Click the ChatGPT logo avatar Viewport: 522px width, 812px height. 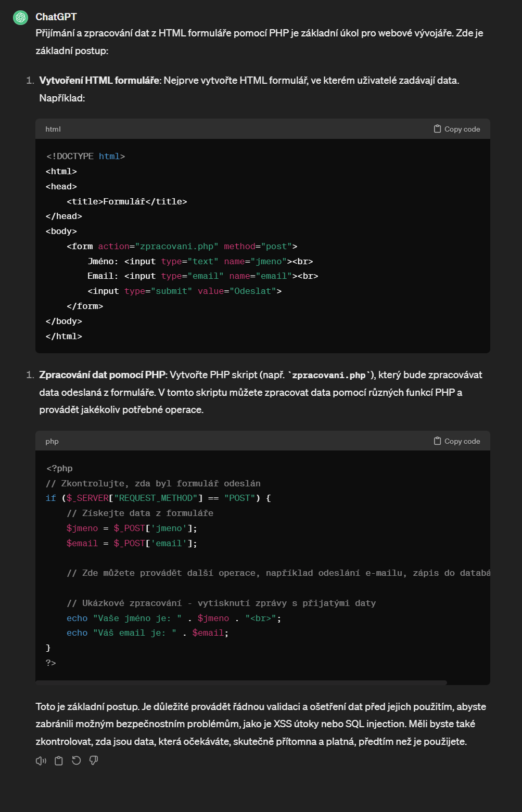click(x=20, y=17)
